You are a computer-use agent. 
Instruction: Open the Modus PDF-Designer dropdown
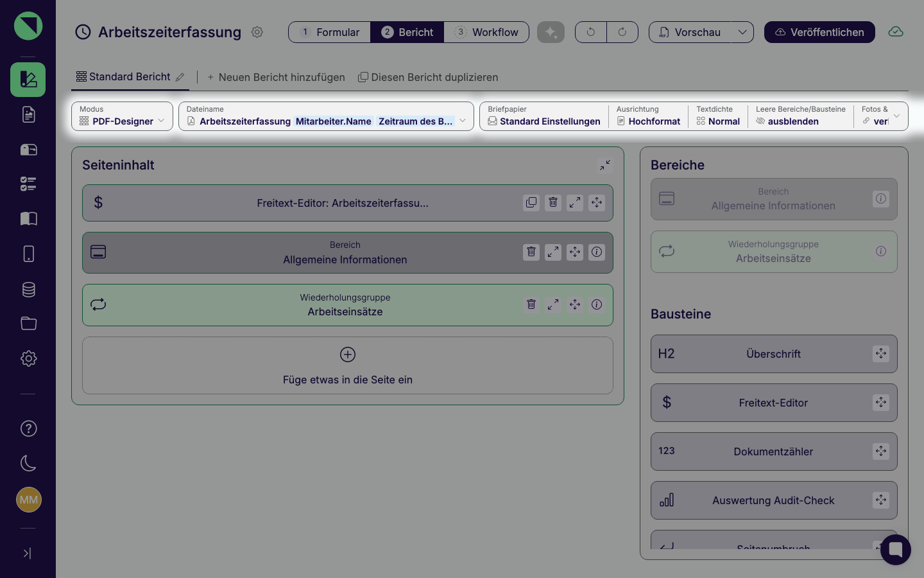click(122, 116)
